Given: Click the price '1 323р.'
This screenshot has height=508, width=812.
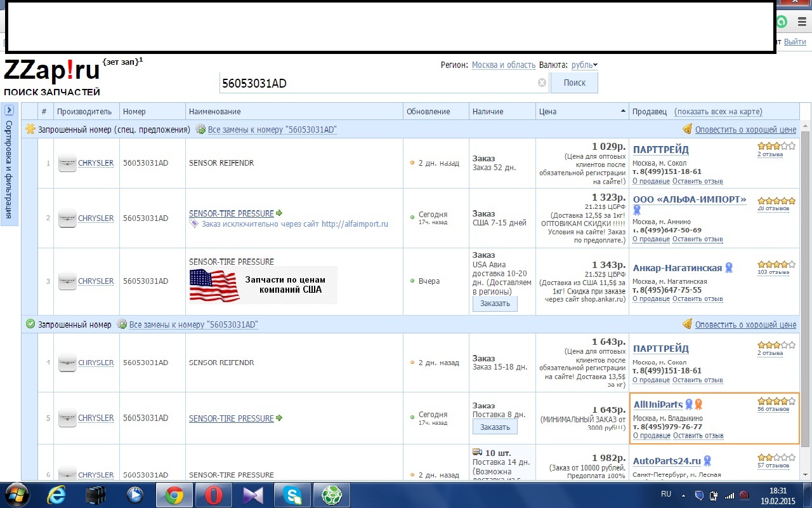Looking at the screenshot, I should [x=608, y=197].
